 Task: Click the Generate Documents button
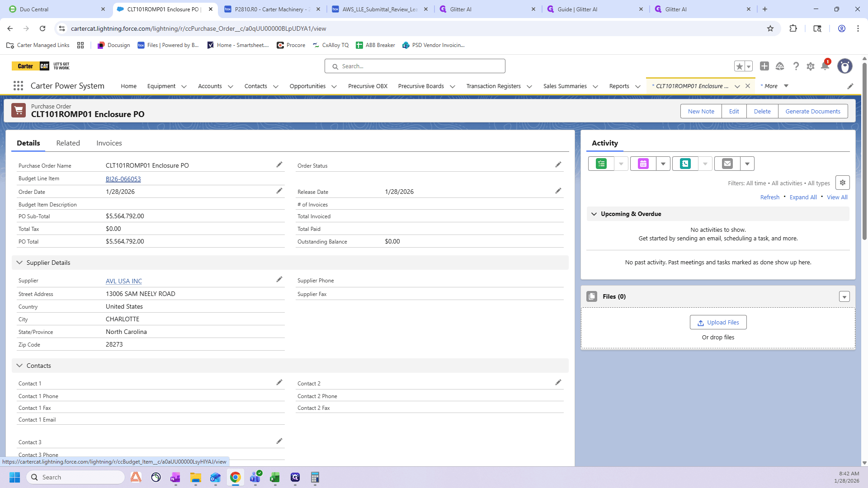(813, 112)
